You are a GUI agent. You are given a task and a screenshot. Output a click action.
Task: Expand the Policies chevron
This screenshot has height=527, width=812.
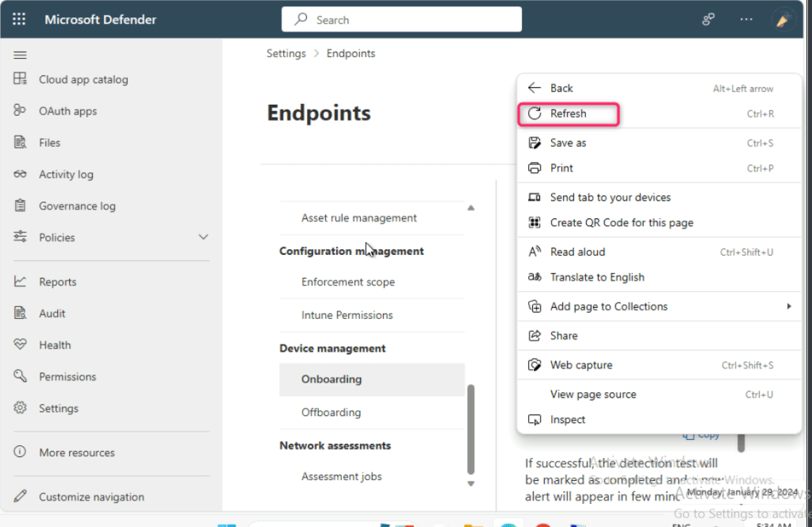pos(203,237)
